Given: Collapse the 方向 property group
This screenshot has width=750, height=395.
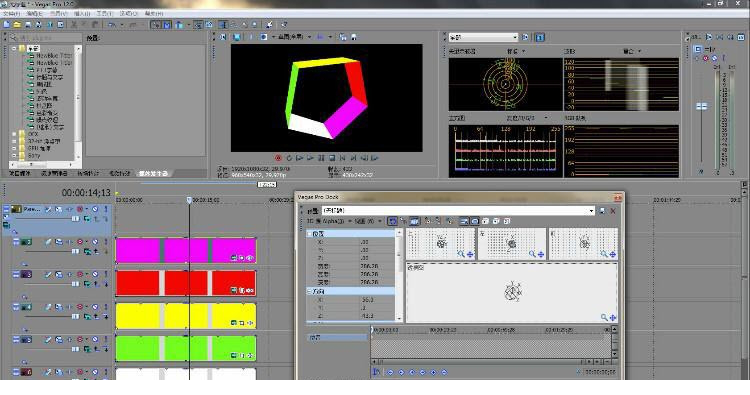Looking at the screenshot, I should click(x=309, y=291).
